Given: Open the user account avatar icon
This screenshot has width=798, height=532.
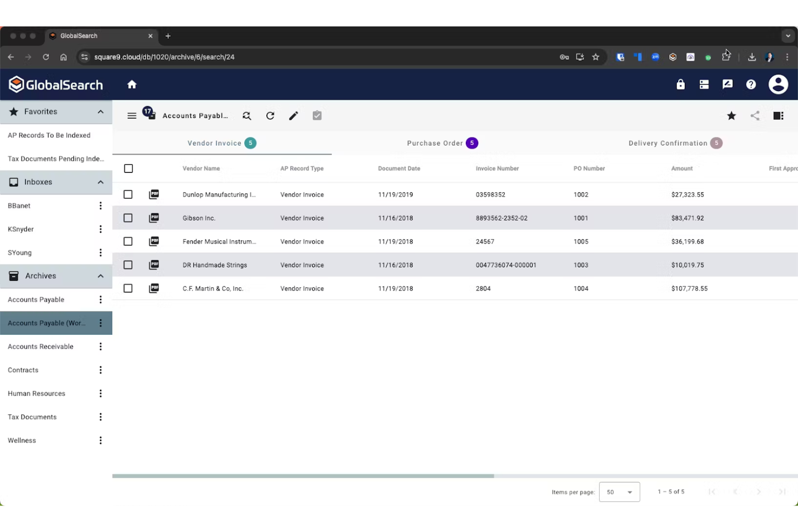Looking at the screenshot, I should coord(779,84).
